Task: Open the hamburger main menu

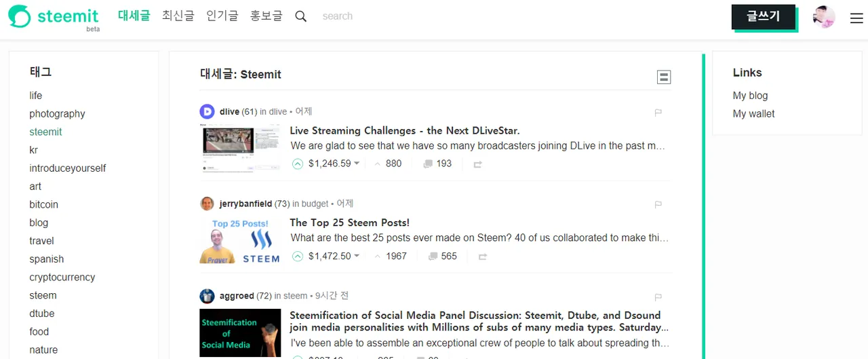Action: click(x=856, y=19)
